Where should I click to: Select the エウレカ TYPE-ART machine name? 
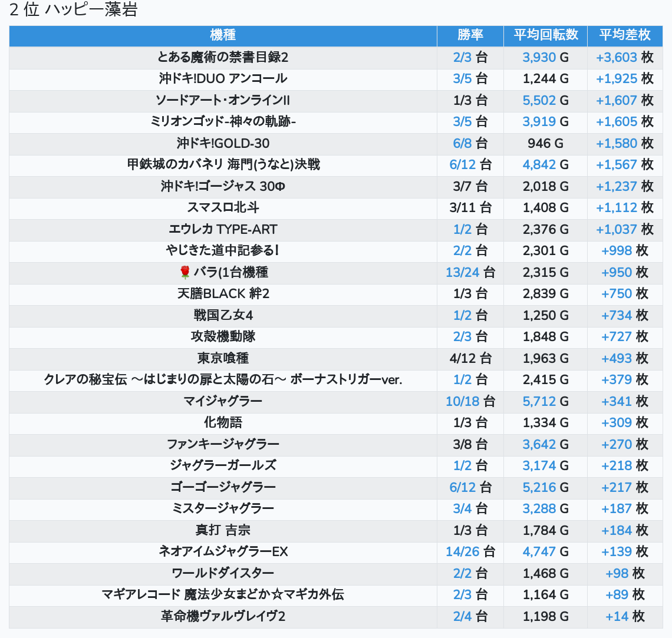point(223,229)
